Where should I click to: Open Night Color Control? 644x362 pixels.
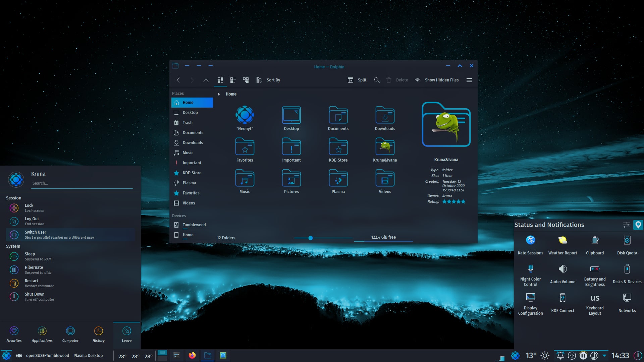[530, 275]
